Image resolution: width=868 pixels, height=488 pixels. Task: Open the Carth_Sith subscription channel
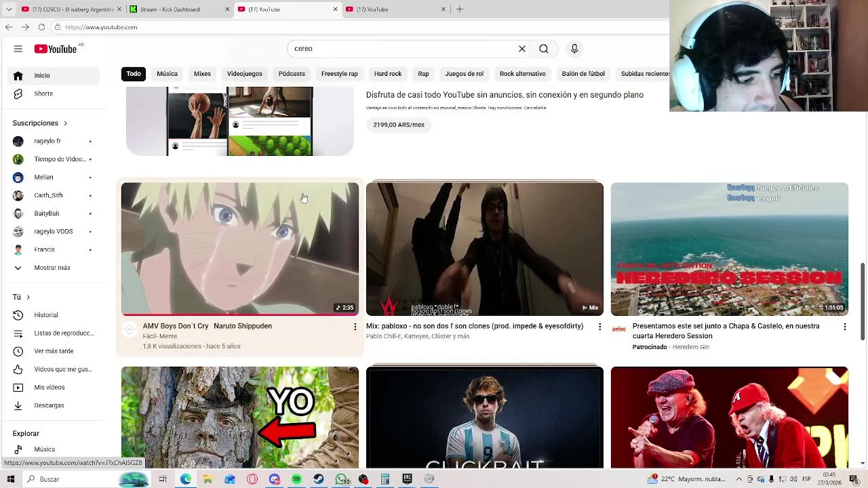[53, 195]
